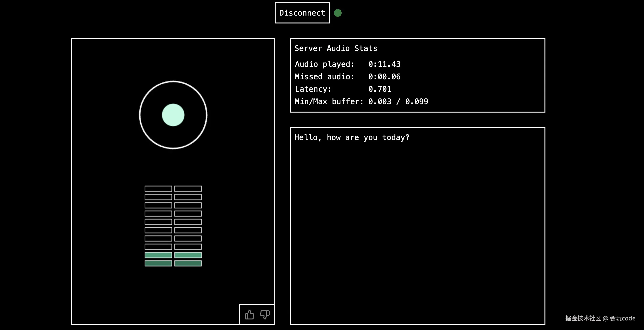Image resolution: width=644 pixels, height=330 pixels.
Task: Click the bottom-left filled green meter bar
Action: [158, 263]
